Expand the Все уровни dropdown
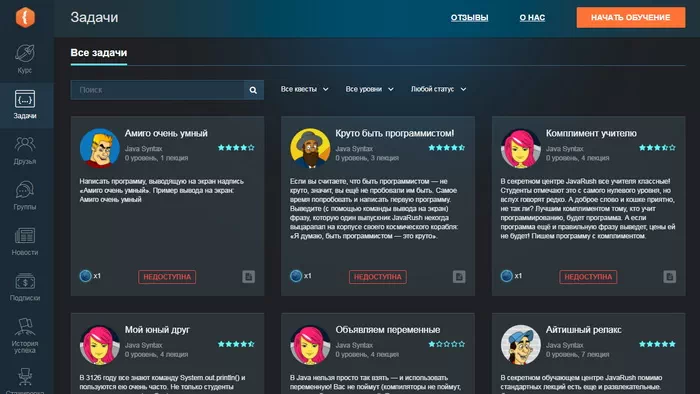 (x=370, y=89)
